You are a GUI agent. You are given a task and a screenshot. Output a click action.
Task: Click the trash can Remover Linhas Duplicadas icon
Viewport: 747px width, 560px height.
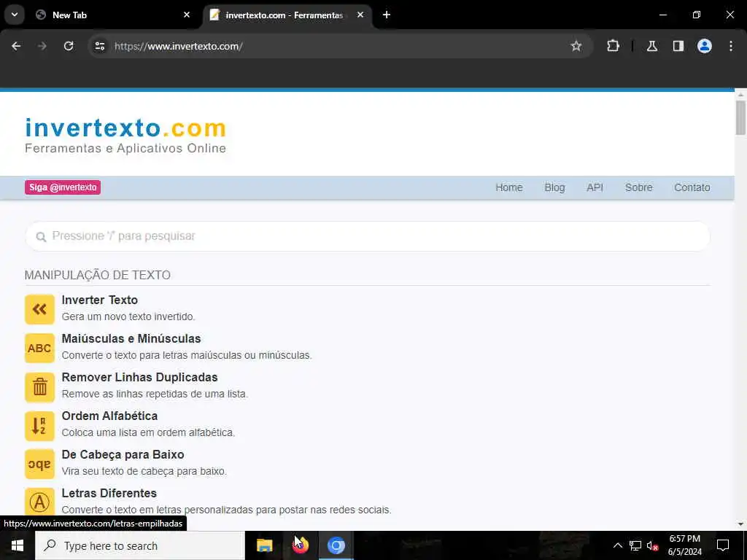tap(39, 386)
